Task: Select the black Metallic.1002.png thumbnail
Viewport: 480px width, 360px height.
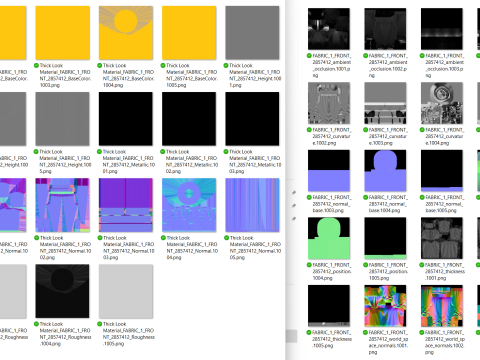Action: point(189,119)
